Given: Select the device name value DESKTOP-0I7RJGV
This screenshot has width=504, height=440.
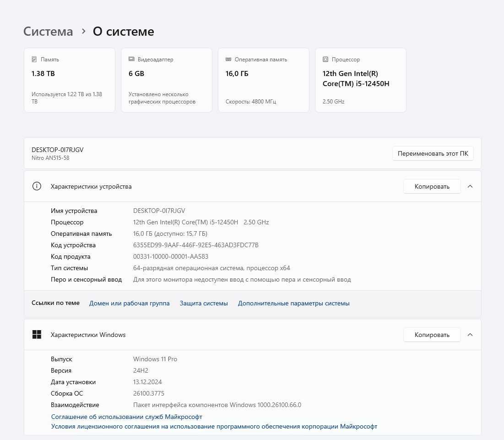Looking at the screenshot, I should pos(159,211).
